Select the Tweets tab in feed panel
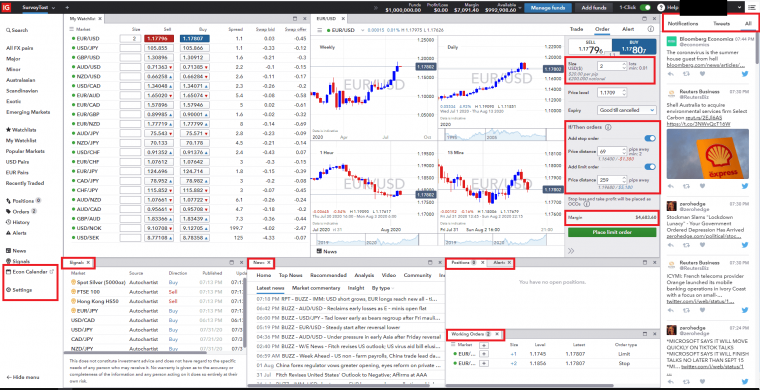 point(721,24)
